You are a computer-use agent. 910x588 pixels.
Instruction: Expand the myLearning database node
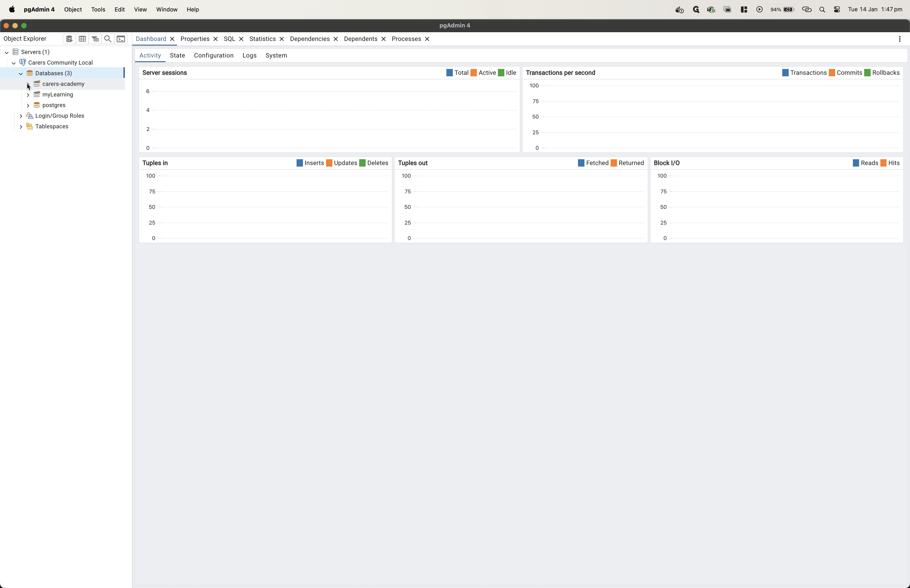click(x=28, y=95)
